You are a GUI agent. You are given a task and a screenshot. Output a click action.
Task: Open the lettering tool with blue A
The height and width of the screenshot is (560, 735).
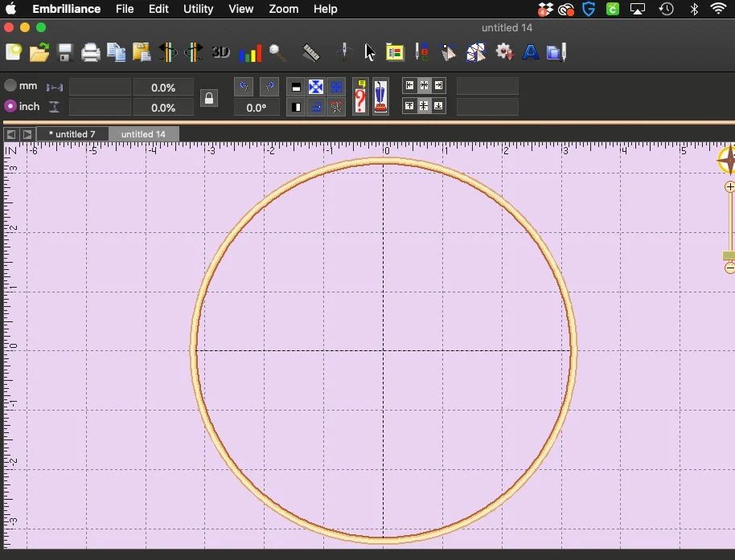click(x=531, y=52)
